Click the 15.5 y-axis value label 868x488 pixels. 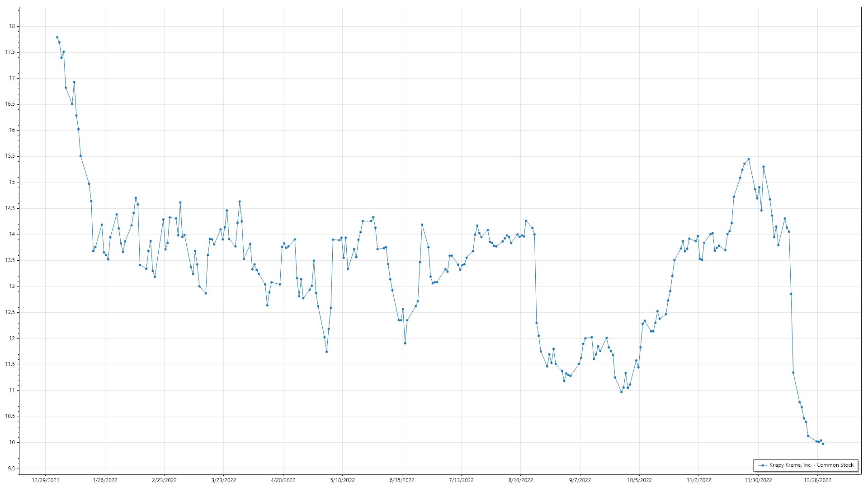[10, 156]
